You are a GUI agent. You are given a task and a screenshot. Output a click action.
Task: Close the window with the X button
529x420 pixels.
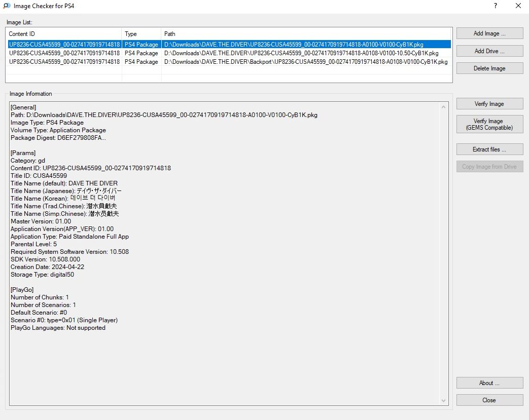point(518,6)
